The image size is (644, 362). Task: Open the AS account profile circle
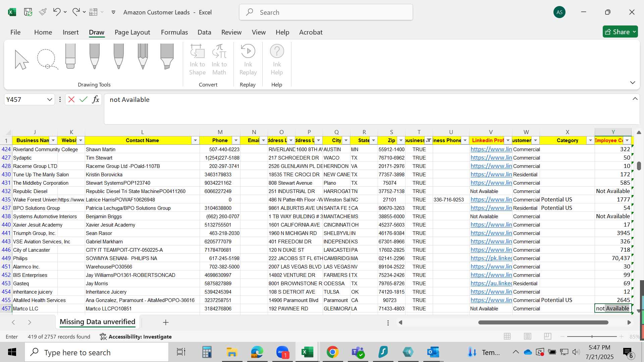pos(559,12)
